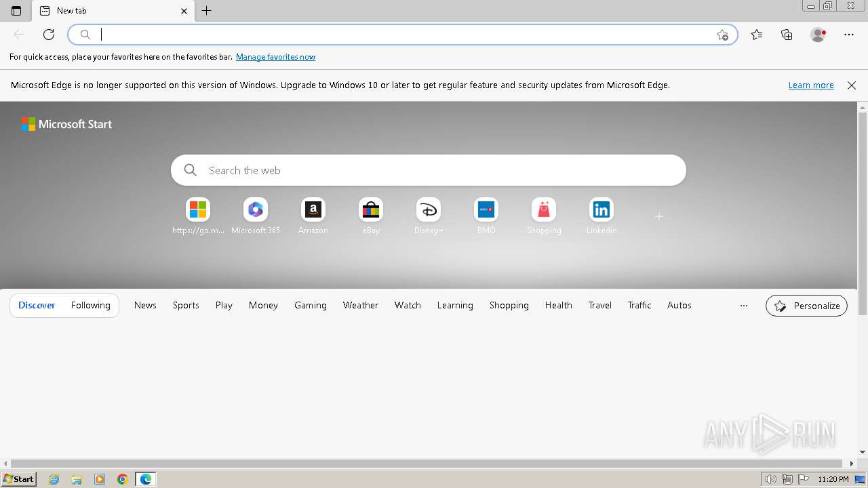Screen dimensions: 868x488
Task: Open the Sports category
Action: tap(186, 306)
